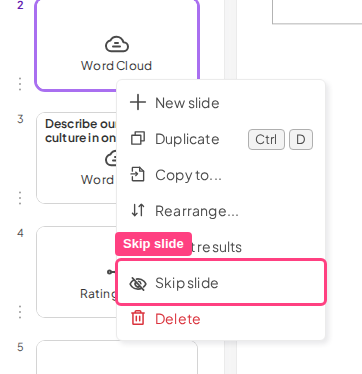Image resolution: width=362 pixels, height=374 pixels.
Task: Click the red trash can icon
Action: [x=138, y=318]
